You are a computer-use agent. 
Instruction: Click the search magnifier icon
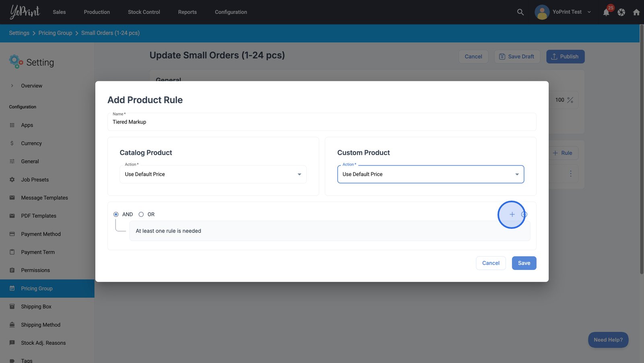[520, 12]
